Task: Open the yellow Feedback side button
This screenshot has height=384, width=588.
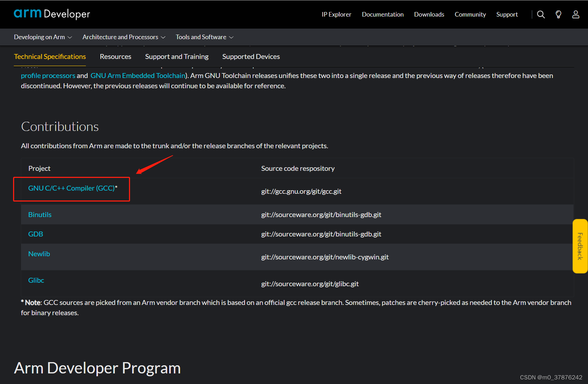Action: [580, 246]
